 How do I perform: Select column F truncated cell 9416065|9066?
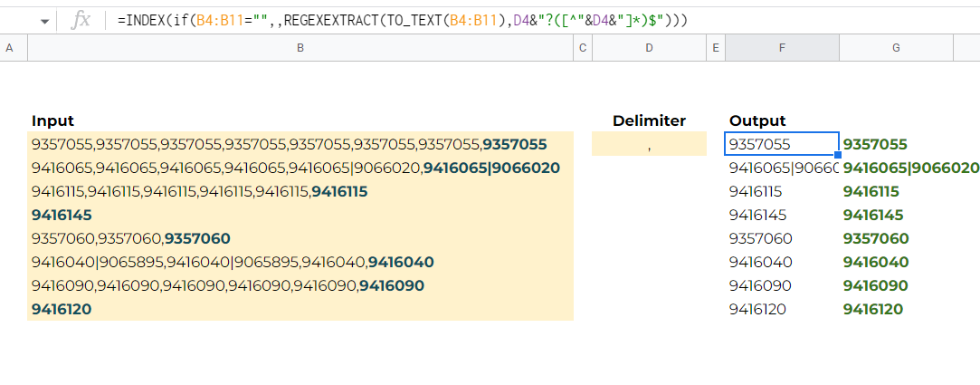(x=781, y=168)
